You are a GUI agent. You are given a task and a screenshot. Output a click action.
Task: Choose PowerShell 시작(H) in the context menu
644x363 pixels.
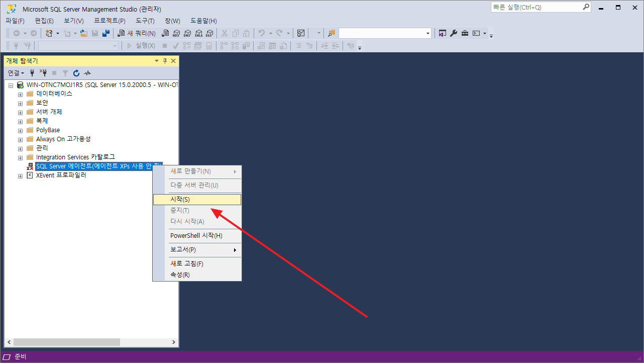point(197,236)
